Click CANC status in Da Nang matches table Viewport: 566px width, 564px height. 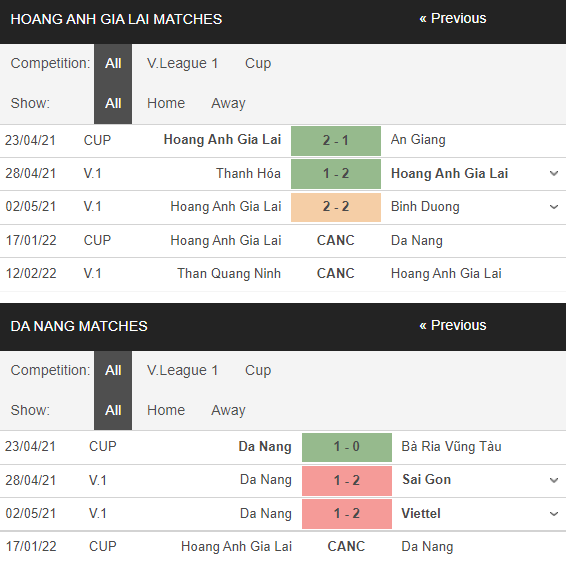(x=346, y=547)
